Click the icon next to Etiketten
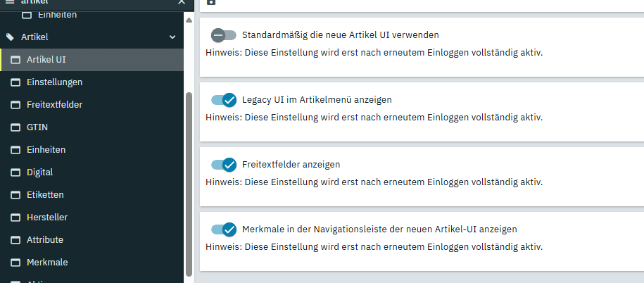The height and width of the screenshot is (283, 644). pyautogui.click(x=15, y=194)
